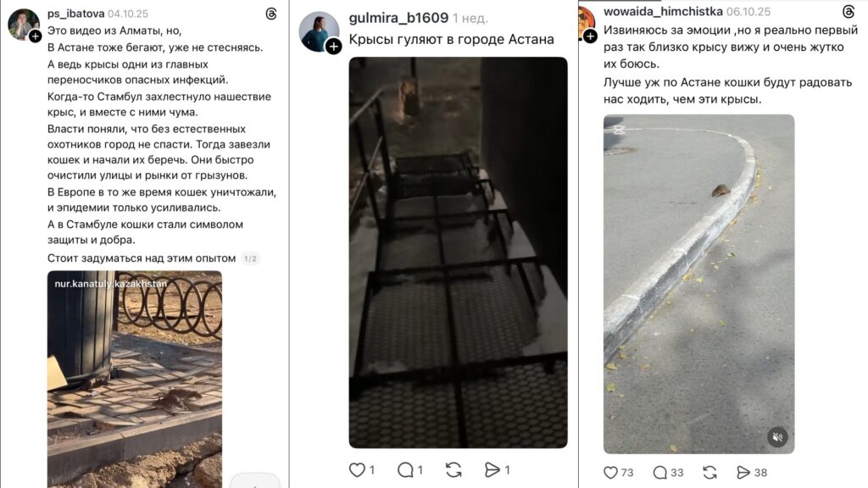Image resolution: width=868 pixels, height=488 pixels.
Task: Like the gulmira_b1609 post with heart icon
Action: coord(358,469)
